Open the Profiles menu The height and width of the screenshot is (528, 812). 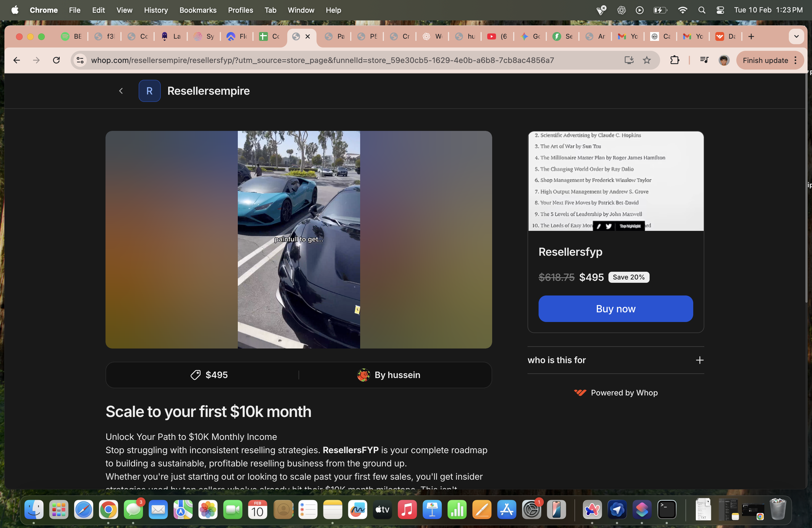[x=241, y=10]
